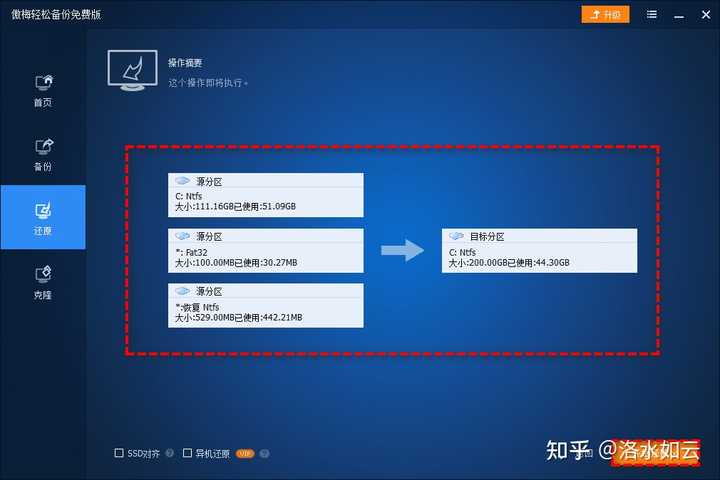Click the orange 升级 upgrade button

point(605,15)
